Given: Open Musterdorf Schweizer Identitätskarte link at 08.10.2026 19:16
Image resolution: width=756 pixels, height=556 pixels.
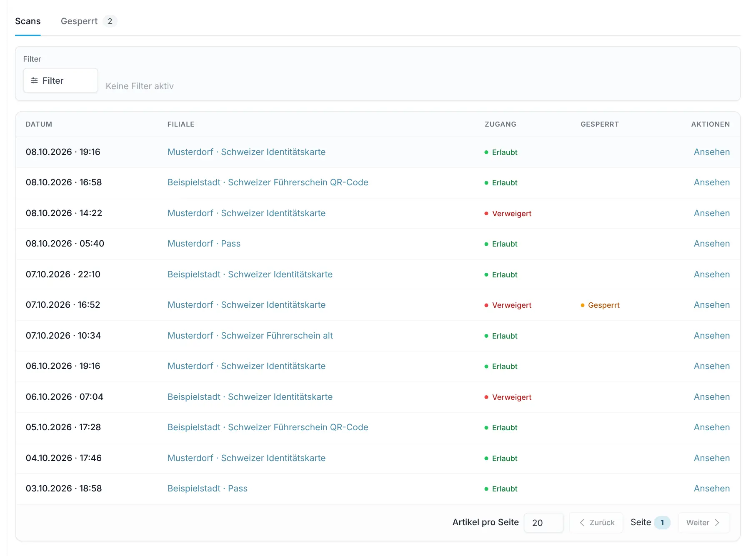Looking at the screenshot, I should [x=246, y=152].
